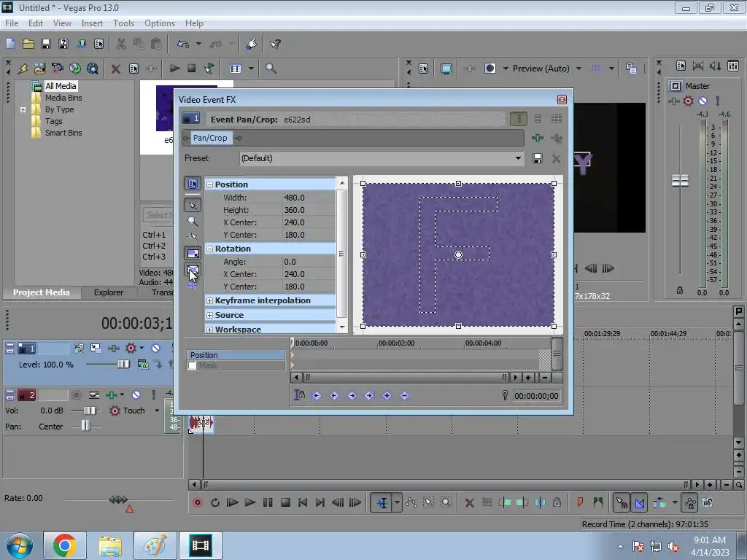Open Project Properties from the main toolbar
This screenshot has width=747, height=560.
[98, 44]
